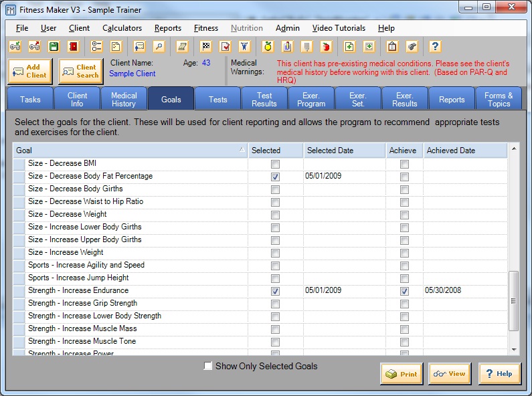
Task: Click the scroll document toolbar icon
Action: coord(182,46)
